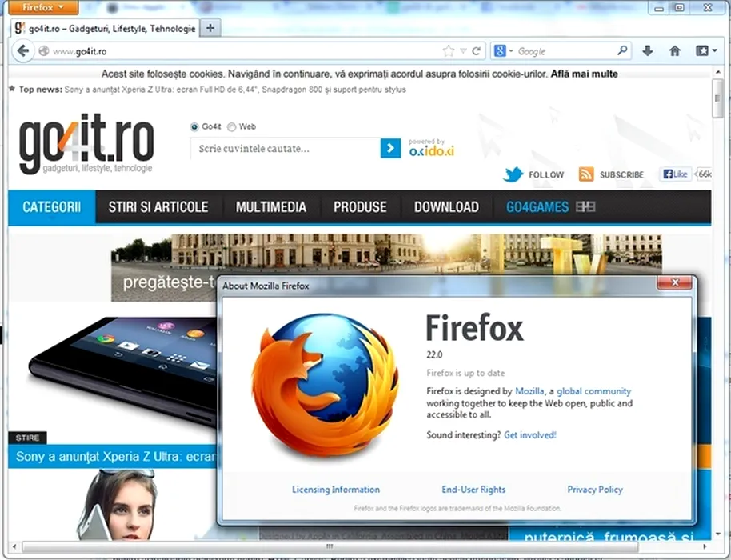This screenshot has width=731, height=560.
Task: Open the PRODUSE menu
Action: point(360,207)
